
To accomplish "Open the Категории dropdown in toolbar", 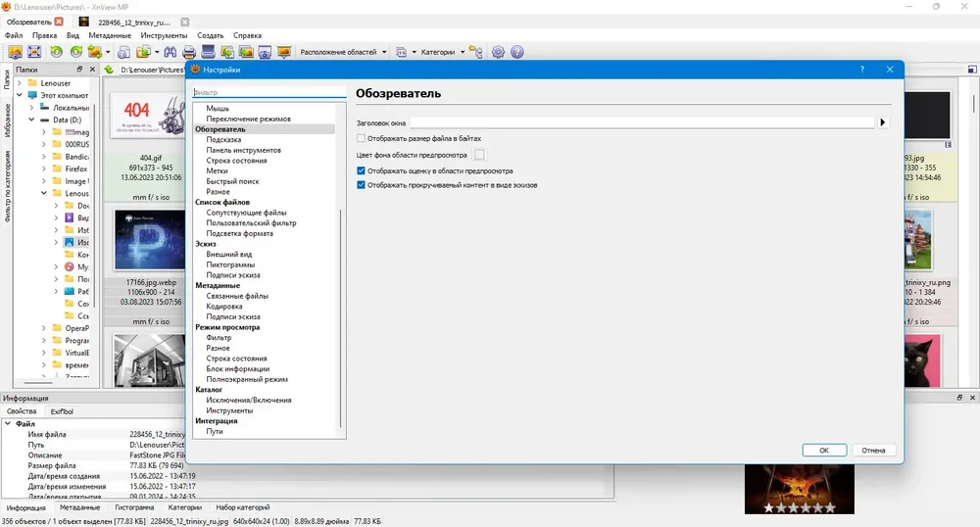I will pos(443,53).
